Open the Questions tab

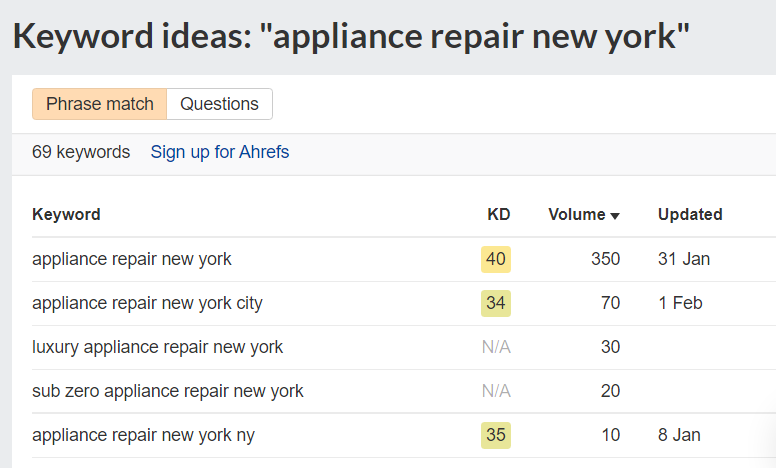[x=220, y=104]
